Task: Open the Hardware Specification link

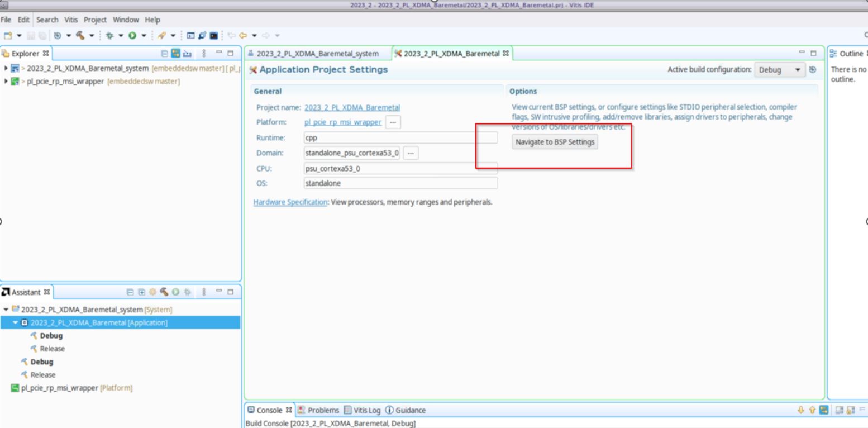Action: point(290,202)
